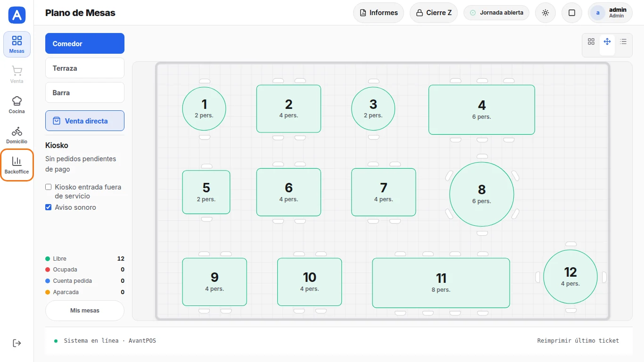Screen dimensions: 644x362
Task: Open the Mesas sidebar section
Action: point(17,44)
